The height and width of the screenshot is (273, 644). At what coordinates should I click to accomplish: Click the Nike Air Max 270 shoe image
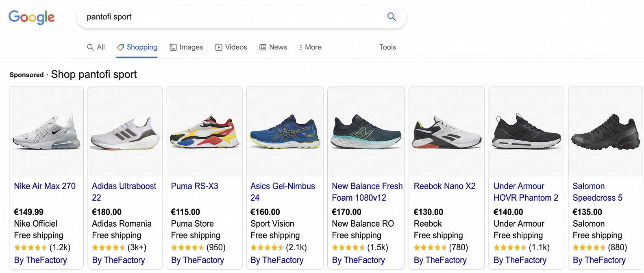[x=47, y=132]
